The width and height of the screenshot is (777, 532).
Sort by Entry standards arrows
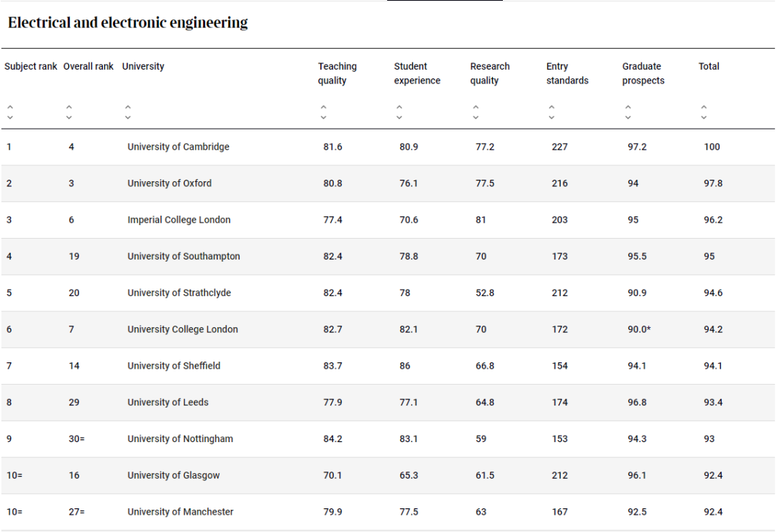(552, 112)
